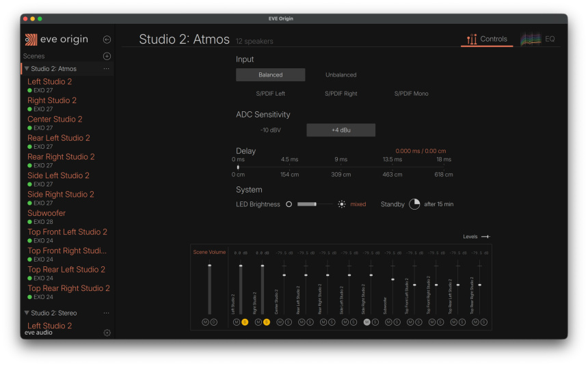Select Top Rear Left Studio 2 in sidebar

coord(66,270)
